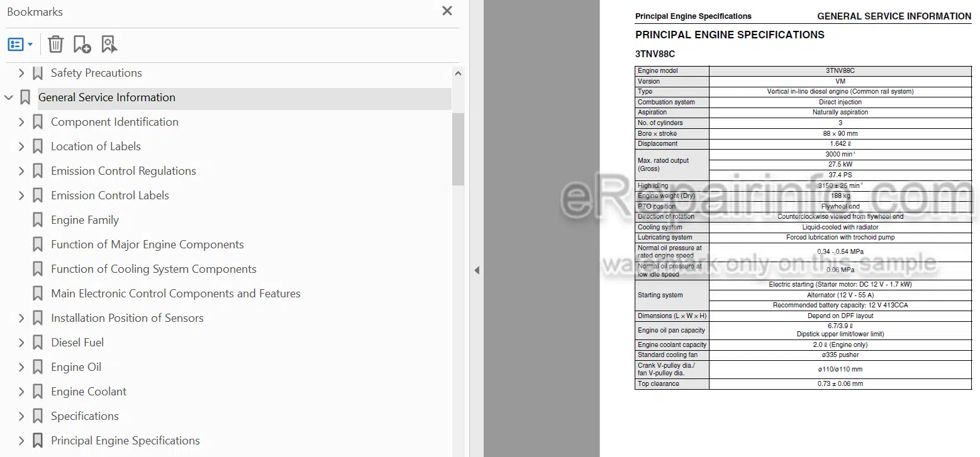
Task: Expand the Safety Precautions bookmark
Action: [21, 73]
